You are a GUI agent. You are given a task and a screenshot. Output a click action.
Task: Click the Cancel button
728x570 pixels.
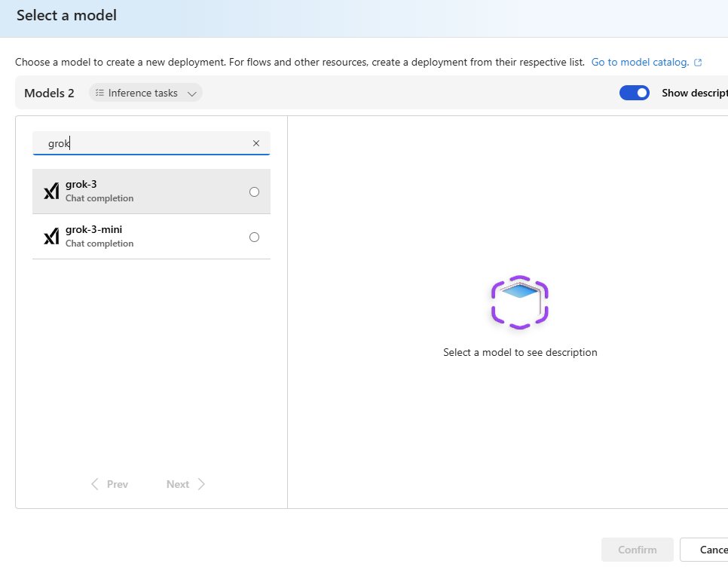tap(705, 550)
